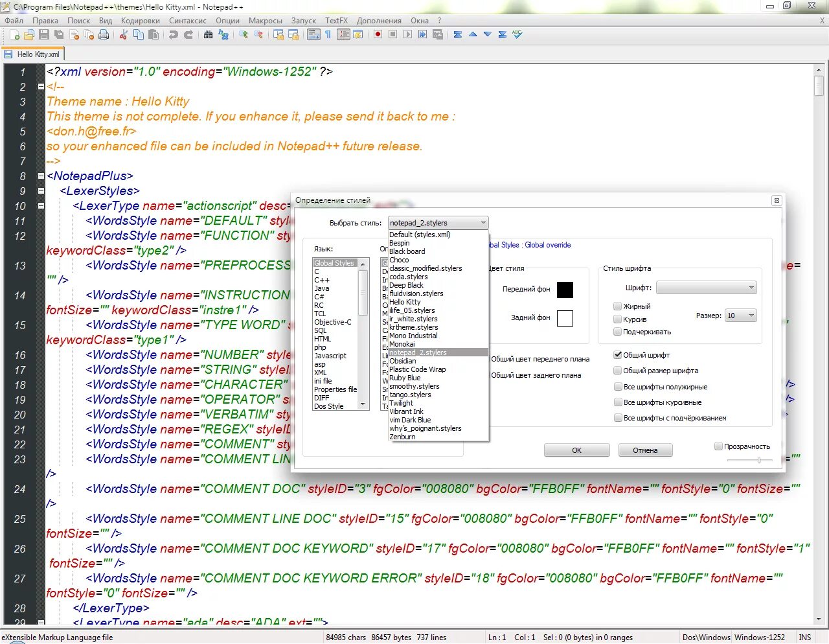Select Hello Kitty in the theme list
Image resolution: width=829 pixels, height=644 pixels.
(x=438, y=302)
